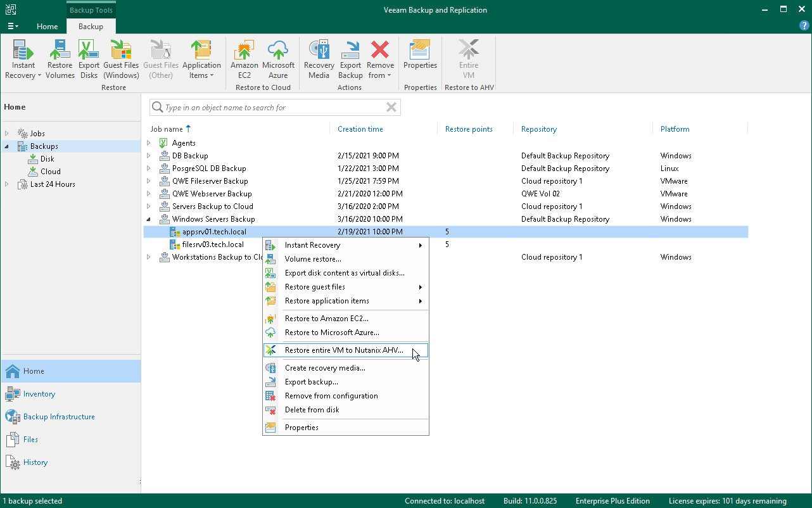
Task: Expand the Jobs tree node
Action: click(x=8, y=134)
